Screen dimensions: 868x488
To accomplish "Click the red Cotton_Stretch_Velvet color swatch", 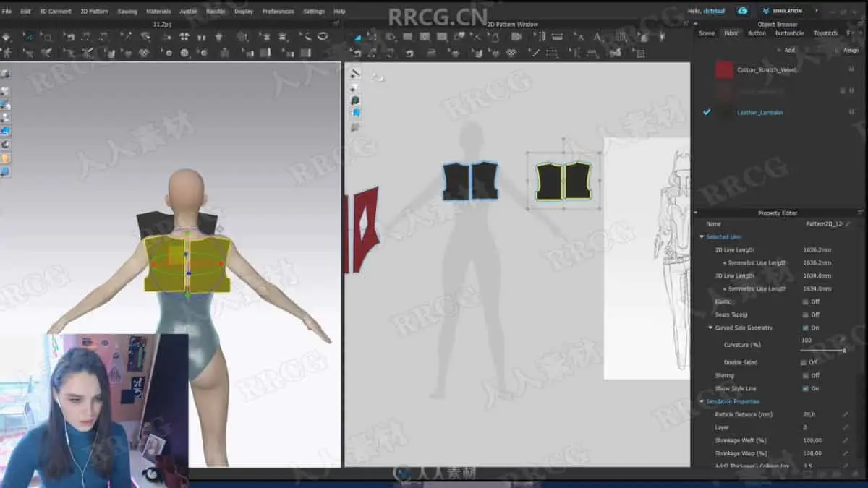I will [x=724, y=69].
